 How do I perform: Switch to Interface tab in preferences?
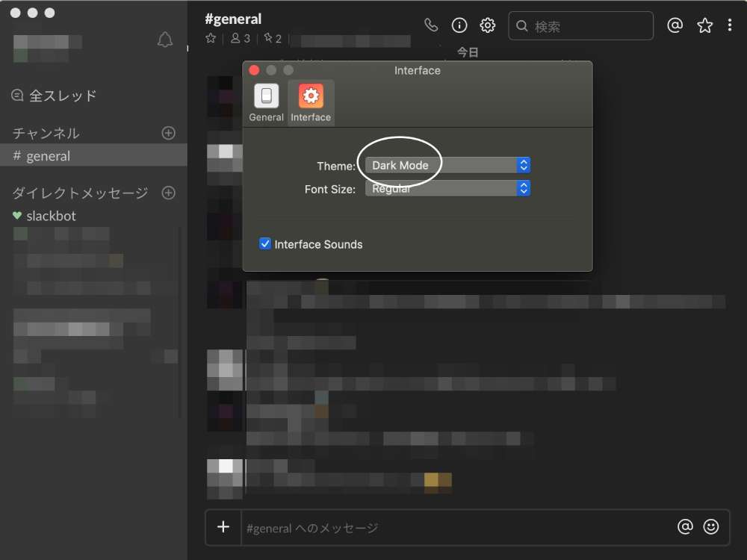click(x=311, y=103)
